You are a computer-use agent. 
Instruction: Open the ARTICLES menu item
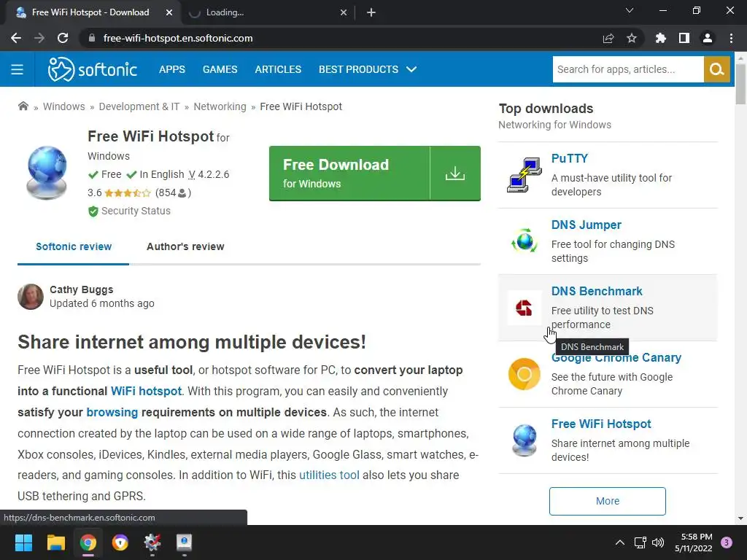(278, 69)
